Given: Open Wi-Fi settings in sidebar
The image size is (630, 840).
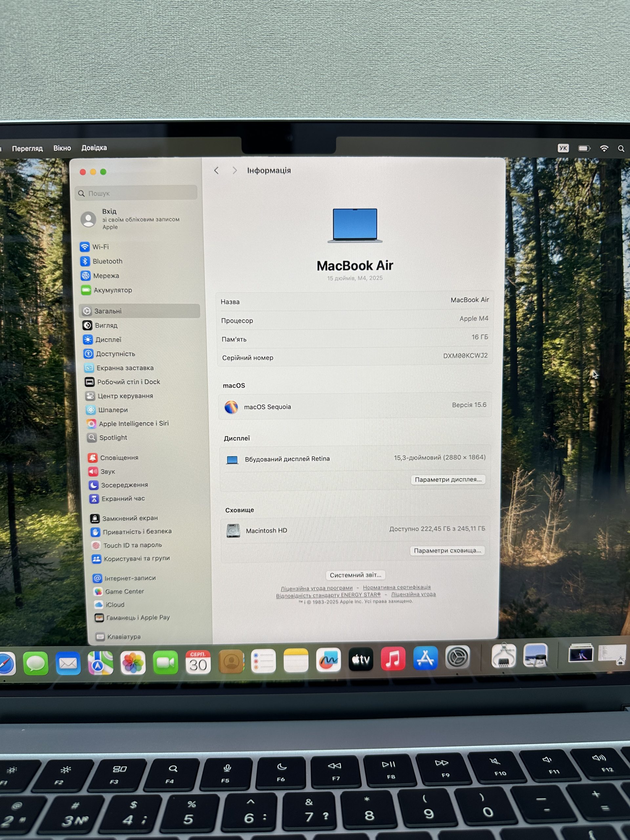Looking at the screenshot, I should click(x=94, y=247).
